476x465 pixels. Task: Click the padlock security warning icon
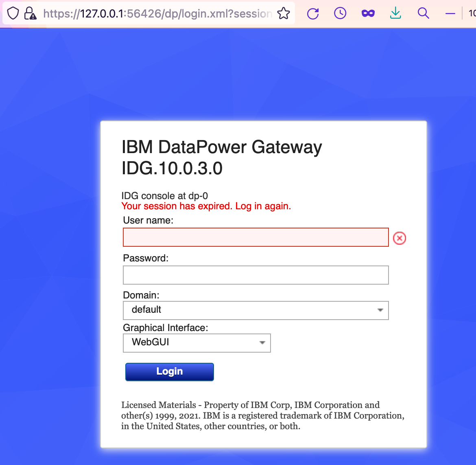coord(30,13)
